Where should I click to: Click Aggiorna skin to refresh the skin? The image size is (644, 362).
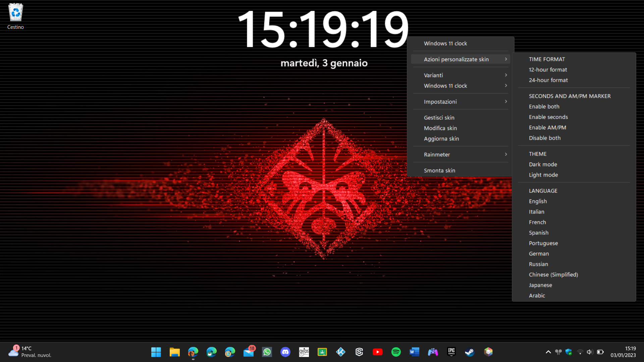point(441,138)
